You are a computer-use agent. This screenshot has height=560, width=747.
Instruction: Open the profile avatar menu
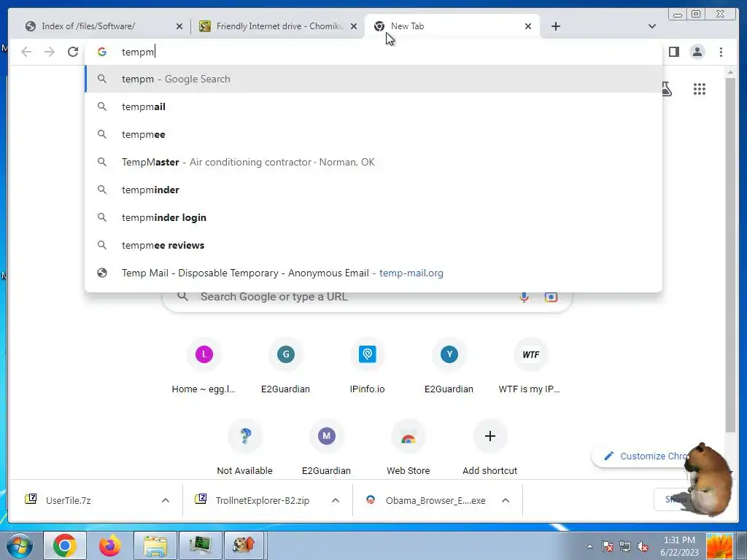tap(697, 52)
